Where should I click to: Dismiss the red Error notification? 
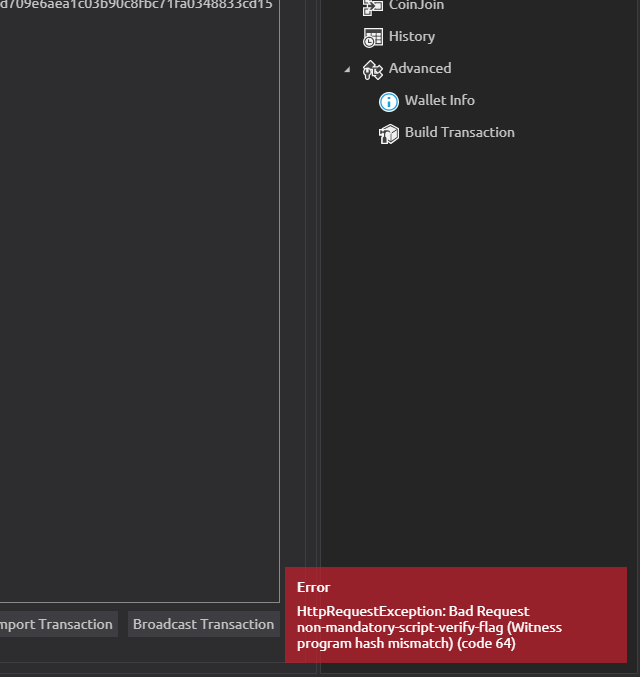click(456, 615)
